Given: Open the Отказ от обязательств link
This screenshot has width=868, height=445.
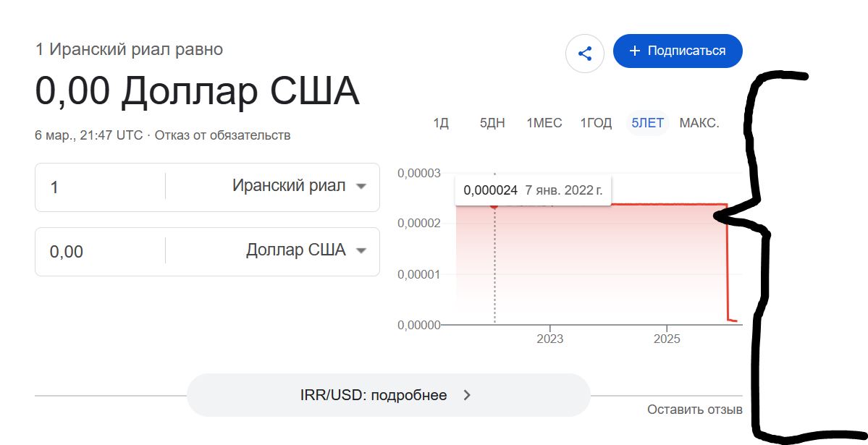Looking at the screenshot, I should (222, 135).
